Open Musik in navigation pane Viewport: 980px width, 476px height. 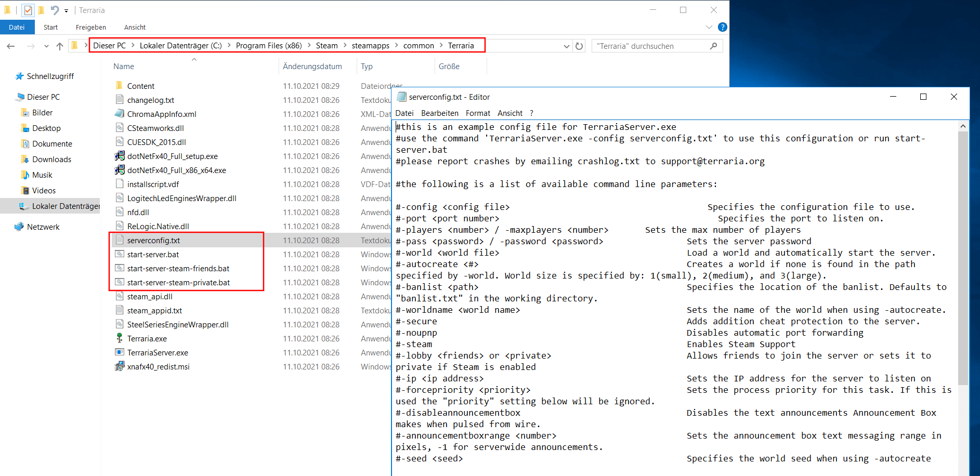point(42,175)
